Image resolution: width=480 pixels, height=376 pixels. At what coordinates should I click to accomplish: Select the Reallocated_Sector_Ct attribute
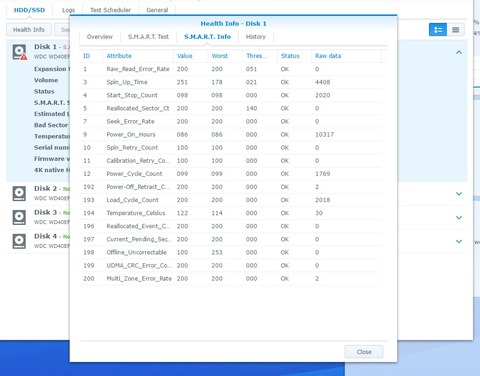[231, 108]
